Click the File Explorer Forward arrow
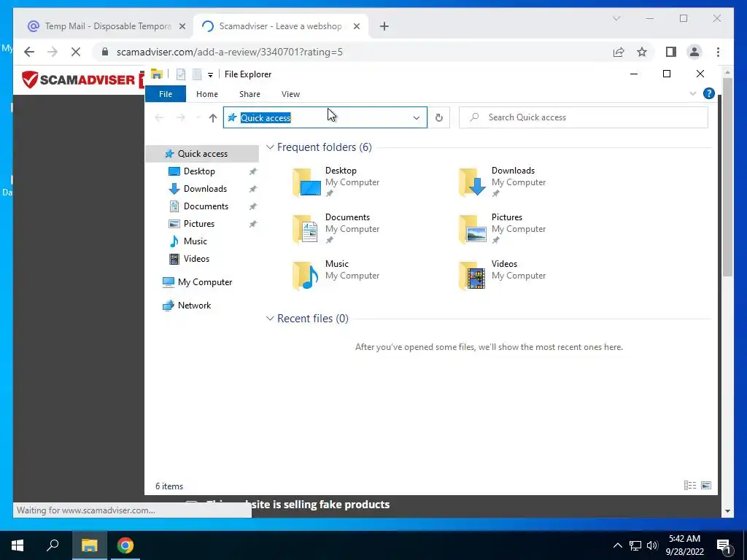The height and width of the screenshot is (560, 747). point(181,117)
